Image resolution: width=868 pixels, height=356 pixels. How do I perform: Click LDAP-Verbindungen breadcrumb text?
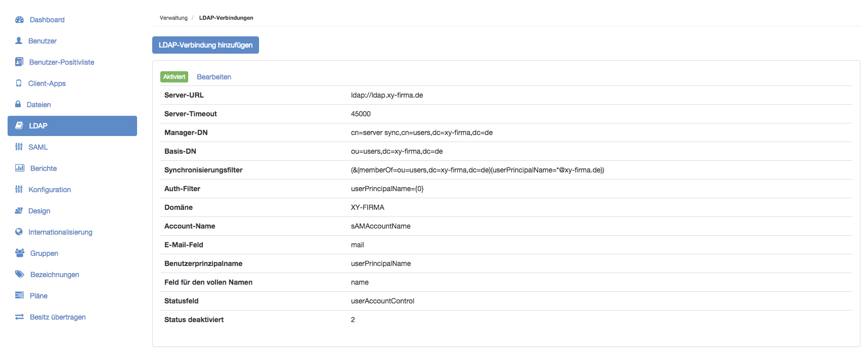coord(226,18)
